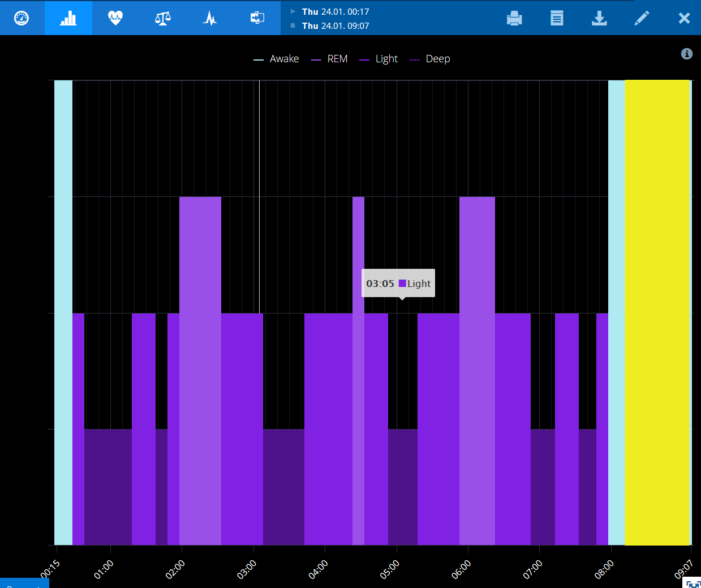
Task: Click the REM bar after 02:00
Action: [x=200, y=371]
